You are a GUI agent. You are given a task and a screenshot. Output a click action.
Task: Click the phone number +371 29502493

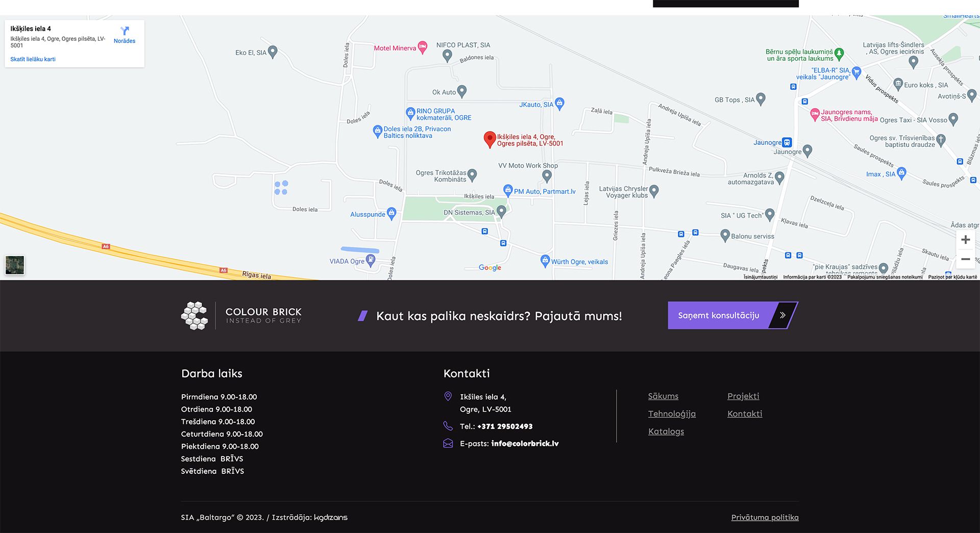point(505,426)
